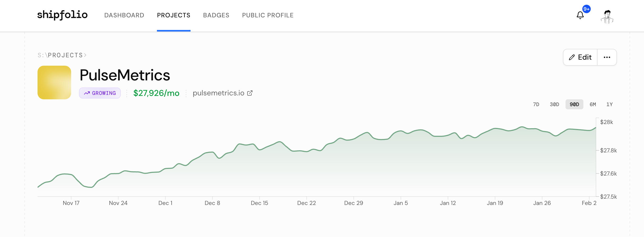Click the pencil icon on Edit
The width and height of the screenshot is (644, 237).
pyautogui.click(x=572, y=57)
